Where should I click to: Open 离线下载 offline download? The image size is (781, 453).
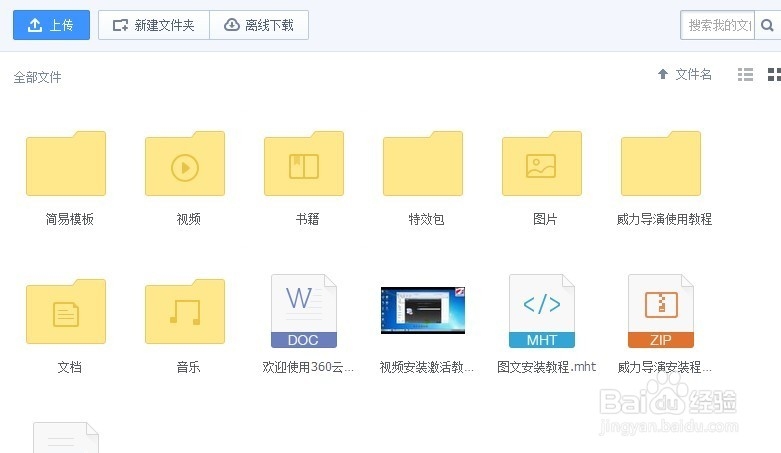pyautogui.click(x=259, y=25)
